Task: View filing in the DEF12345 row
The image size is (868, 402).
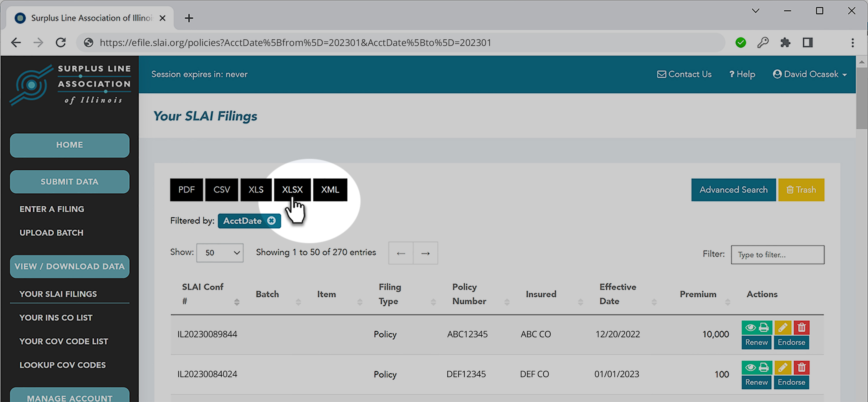Action: (x=750, y=367)
